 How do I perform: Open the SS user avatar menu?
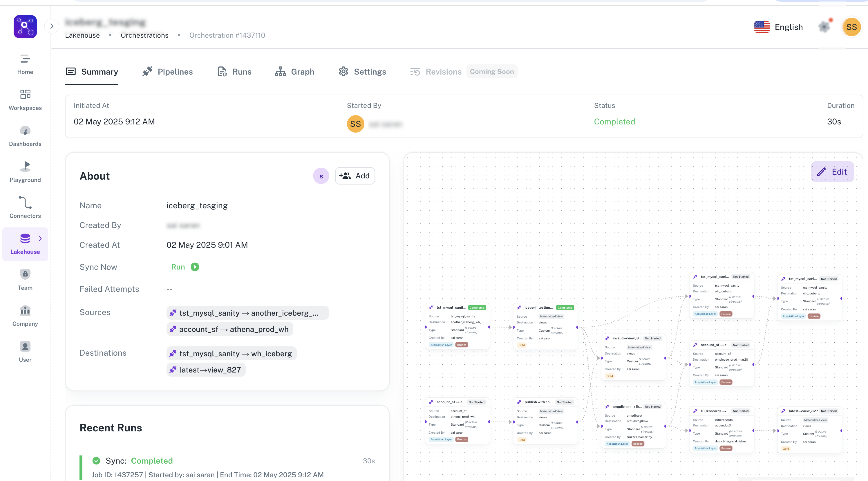point(851,27)
